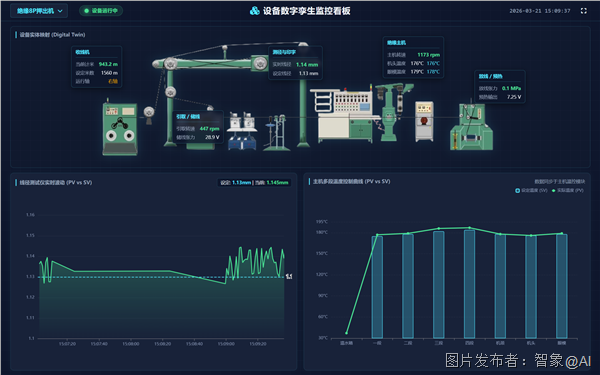Click the dashed set-value line end label in diameter chart
This screenshot has width=600, height=375.
tap(289, 276)
